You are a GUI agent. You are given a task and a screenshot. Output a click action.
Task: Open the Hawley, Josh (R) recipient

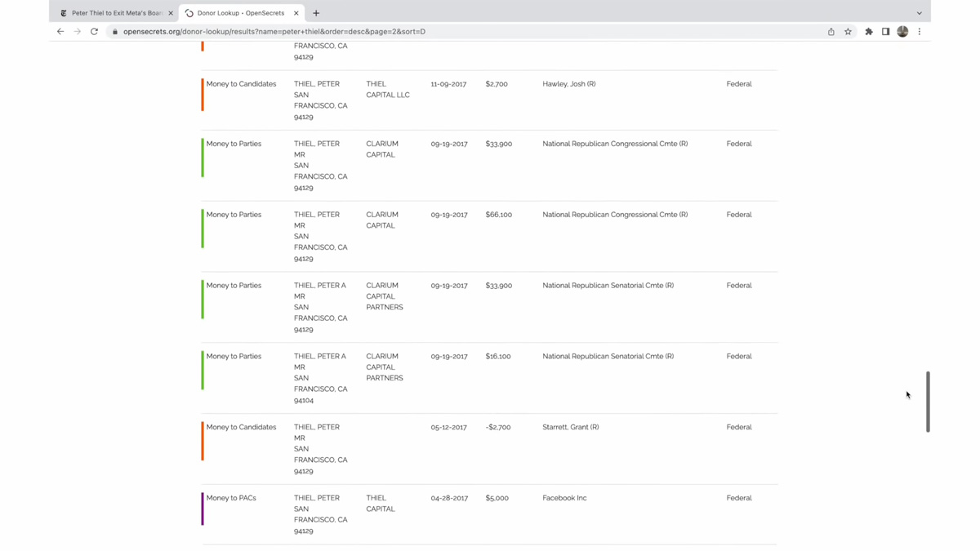coord(569,84)
